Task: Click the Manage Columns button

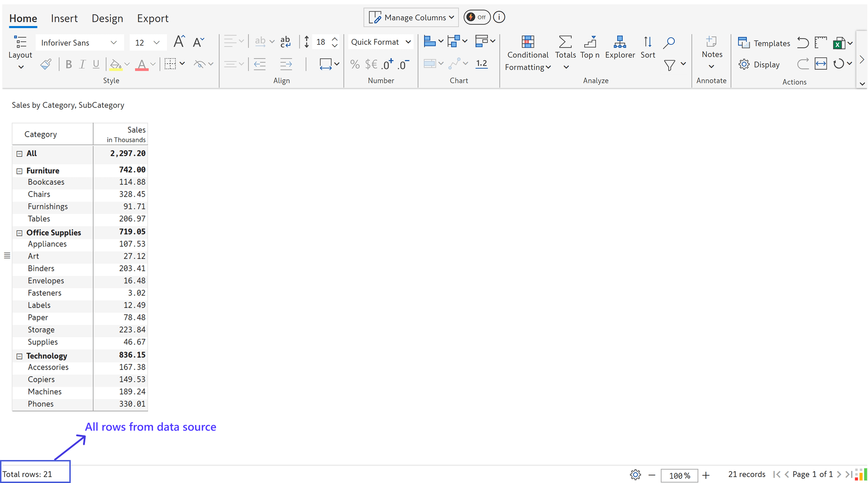Action: (411, 17)
